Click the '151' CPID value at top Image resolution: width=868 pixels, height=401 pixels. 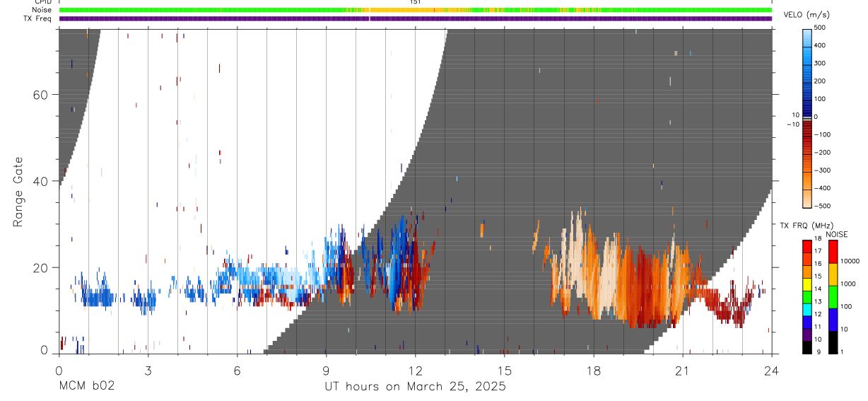(x=416, y=2)
